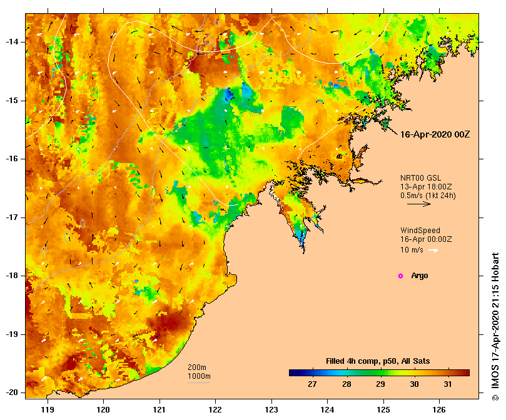Click the white wind speed arrow in the legend
The image size is (506, 420).
coord(433,251)
